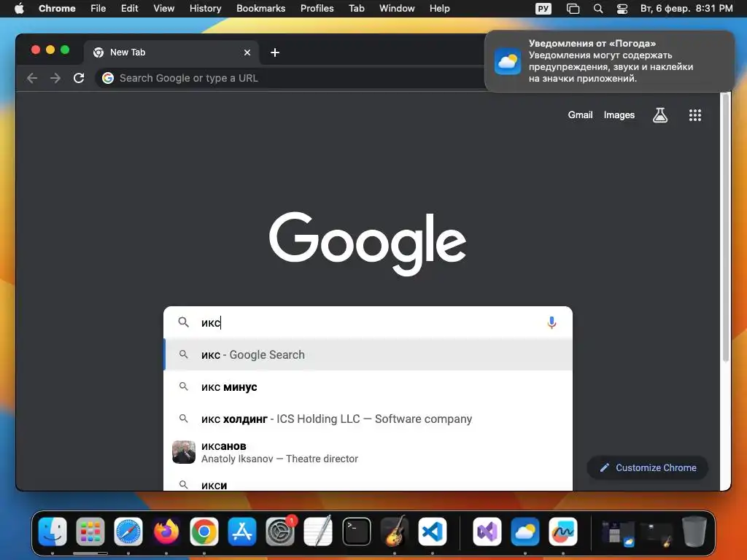747x560 pixels.
Task: Open Finder from the Dock
Action: click(x=53, y=532)
